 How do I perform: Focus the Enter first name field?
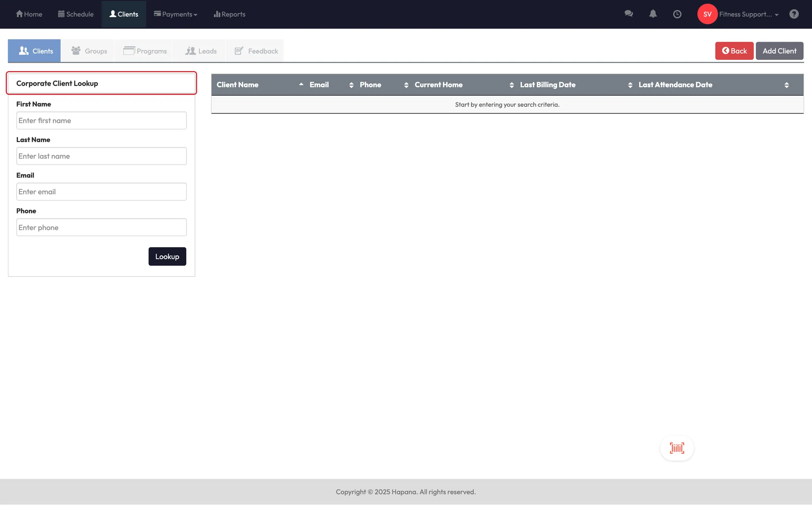point(101,120)
